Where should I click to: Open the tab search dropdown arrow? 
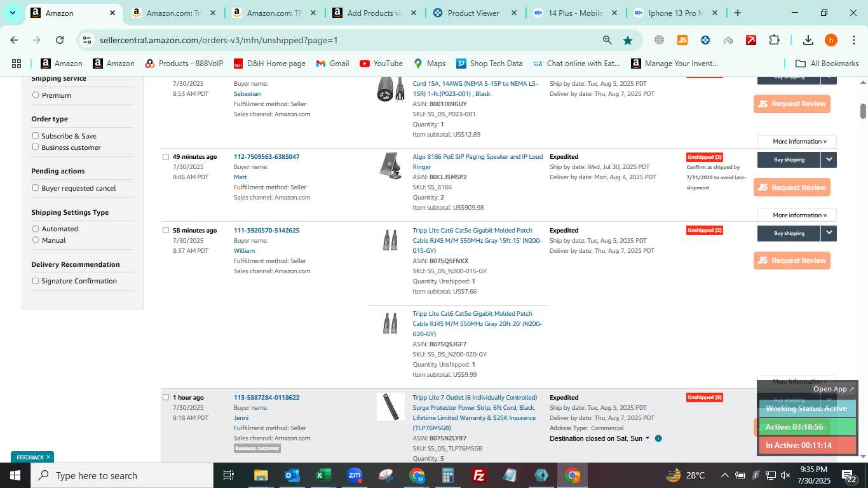(12, 13)
